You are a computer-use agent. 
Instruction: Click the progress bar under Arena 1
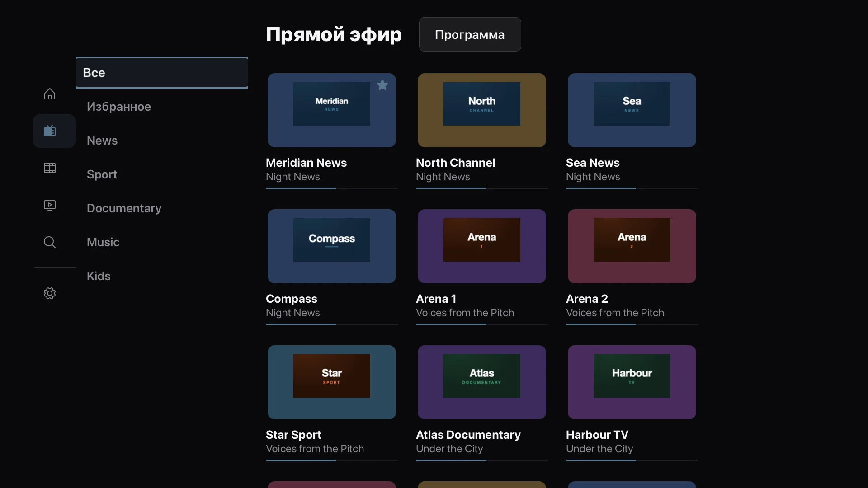point(482,324)
